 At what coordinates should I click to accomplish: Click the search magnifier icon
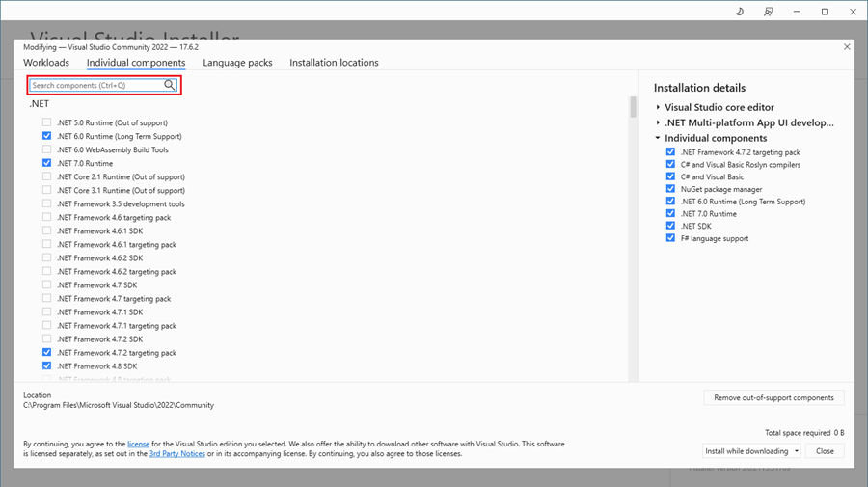click(x=170, y=85)
